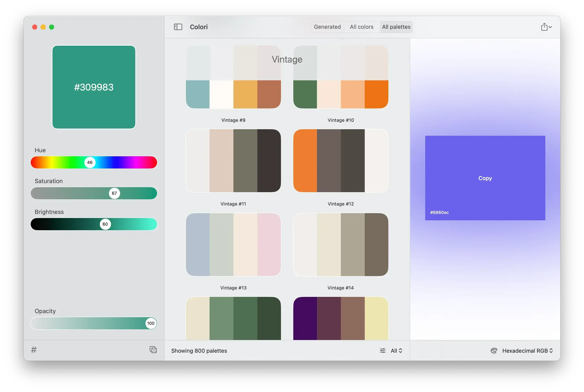The width and height of the screenshot is (584, 392).
Task: Minimize the window with yellow button
Action: pyautogui.click(x=43, y=27)
